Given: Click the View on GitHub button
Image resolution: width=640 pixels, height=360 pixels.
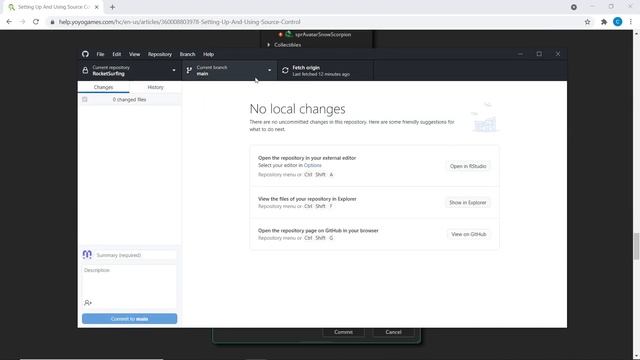Looking at the screenshot, I should coord(469,234).
